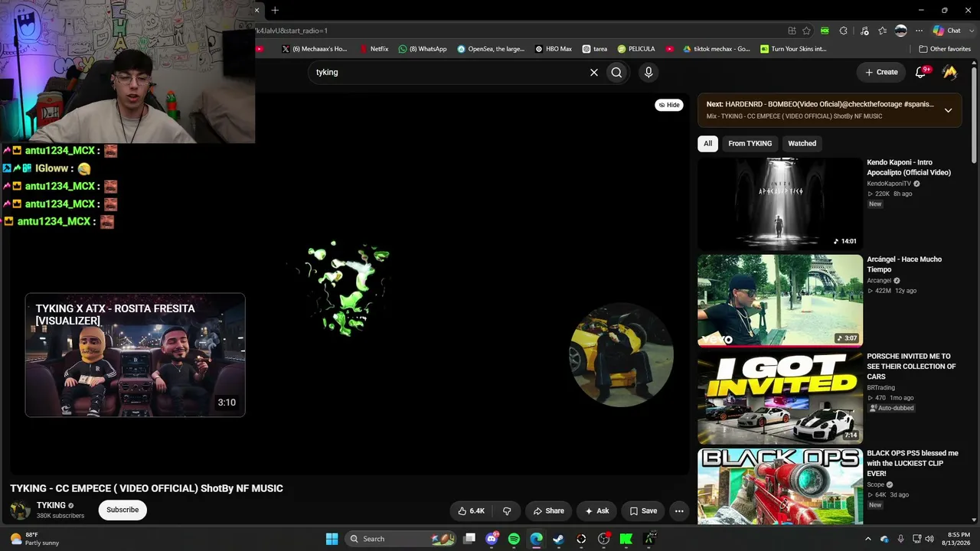The width and height of the screenshot is (980, 551).
Task: Open browser Settings and more menu
Action: (919, 31)
